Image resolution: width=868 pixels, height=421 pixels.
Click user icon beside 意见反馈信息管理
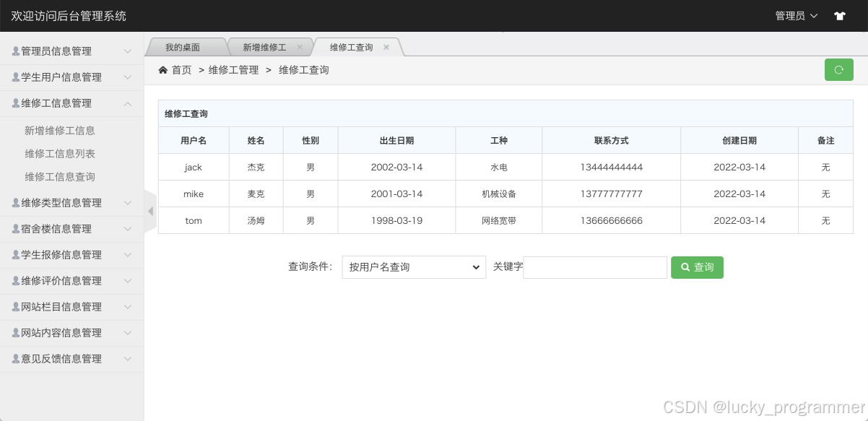16,359
